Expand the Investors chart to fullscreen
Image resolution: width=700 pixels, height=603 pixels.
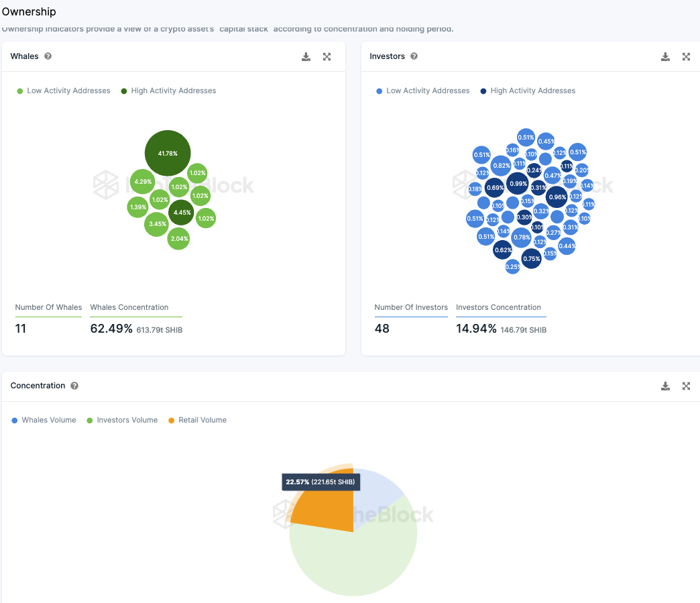(686, 57)
